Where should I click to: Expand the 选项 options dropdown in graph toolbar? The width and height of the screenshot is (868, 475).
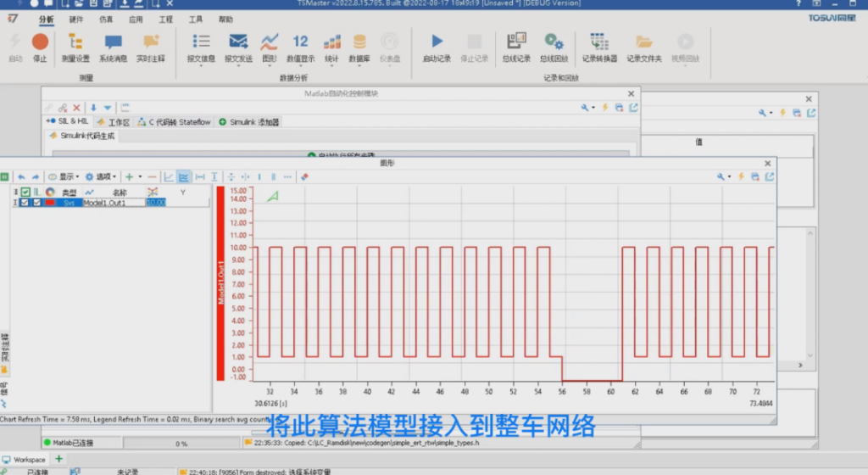coord(101,176)
